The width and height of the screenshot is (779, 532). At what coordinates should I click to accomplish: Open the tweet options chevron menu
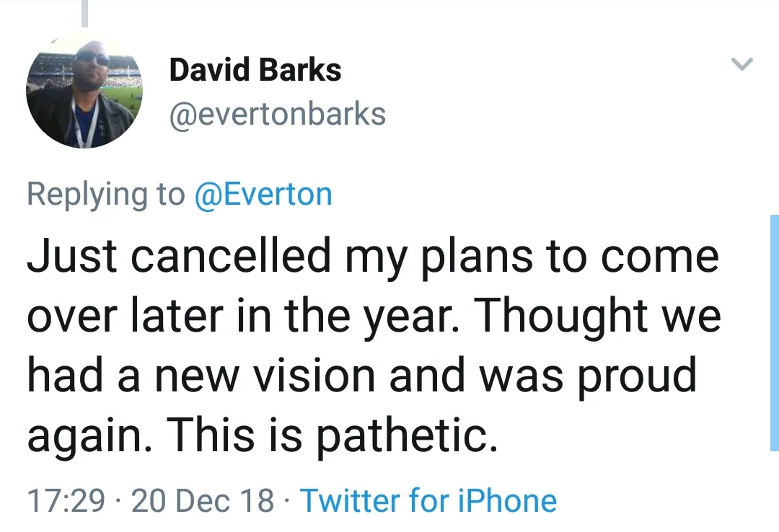point(741,65)
